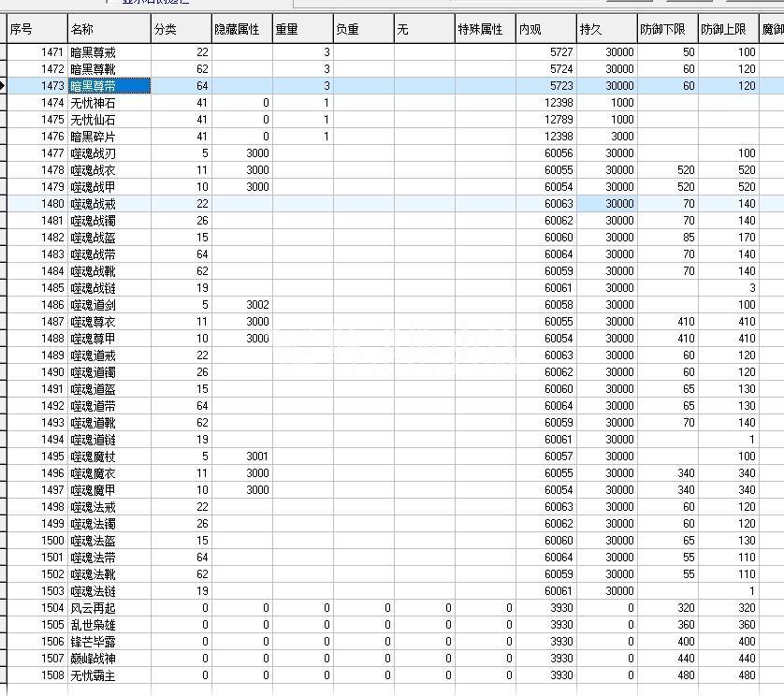Click the 分类 column header
Screen dimensions: 784x696
(181, 29)
